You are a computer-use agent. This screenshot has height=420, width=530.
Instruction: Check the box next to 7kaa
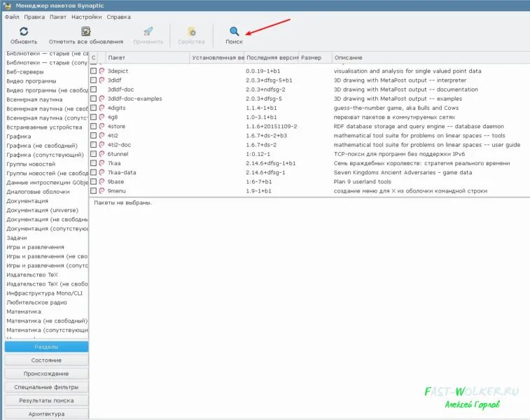(94, 163)
